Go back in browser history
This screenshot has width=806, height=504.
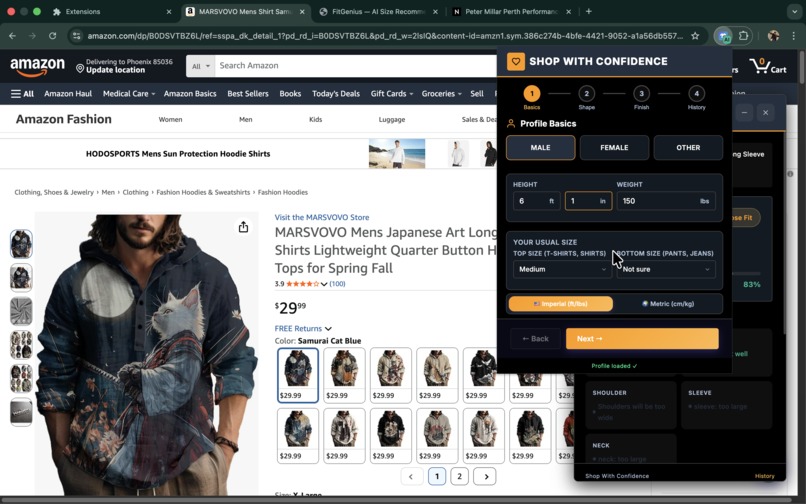12,35
